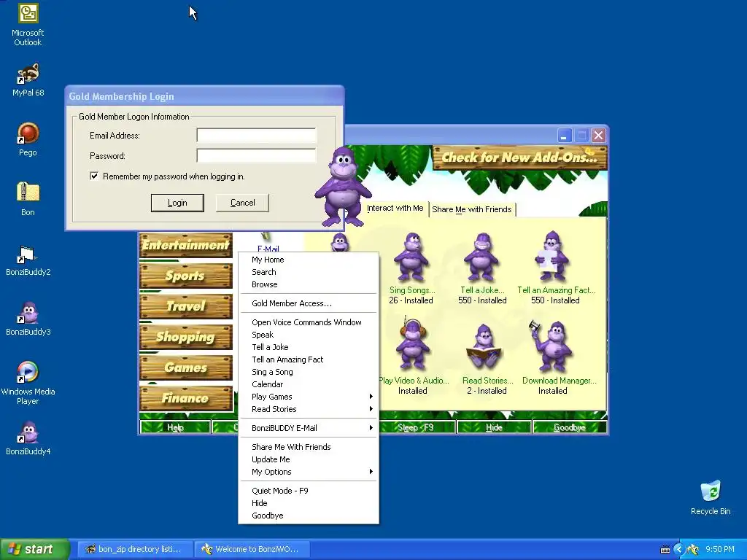Switch to bon_zip directory listing taskbar item
The image size is (747, 560).
click(135, 549)
